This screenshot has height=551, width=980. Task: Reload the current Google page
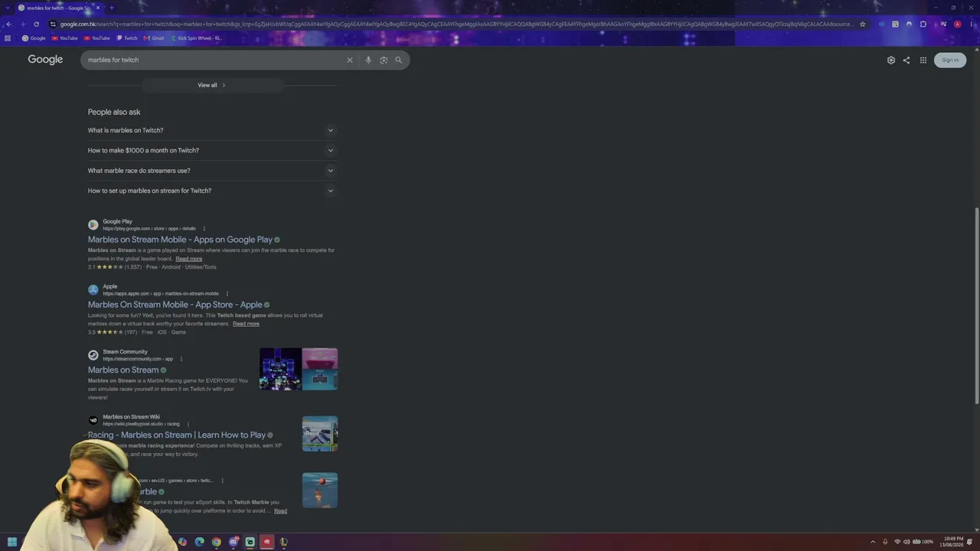pos(36,24)
